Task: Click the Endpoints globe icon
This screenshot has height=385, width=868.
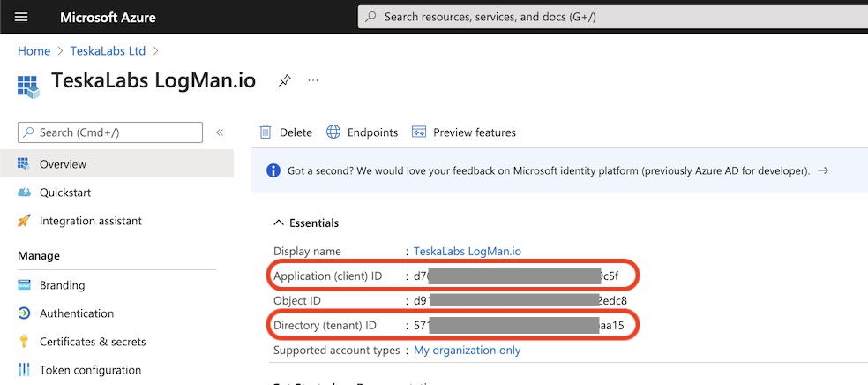Action: (333, 132)
